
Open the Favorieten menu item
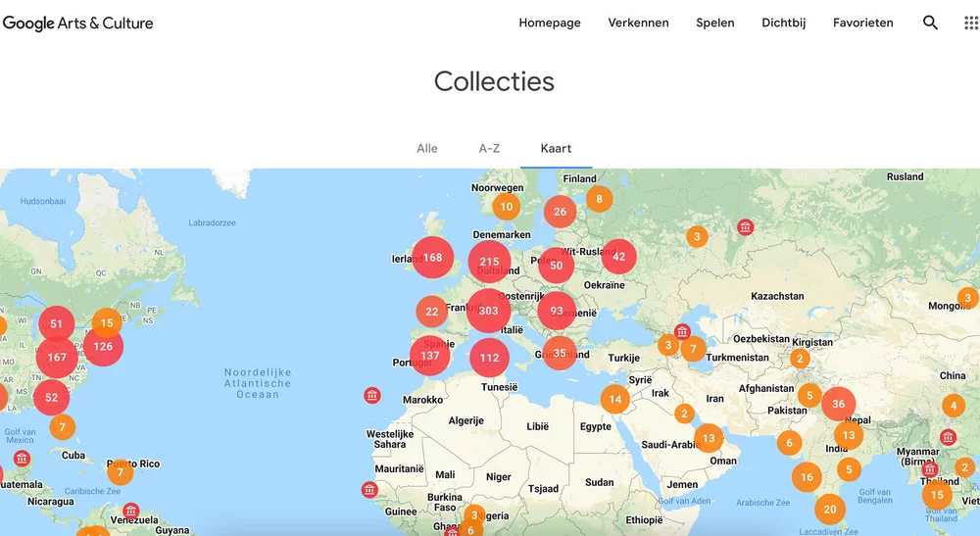[862, 23]
